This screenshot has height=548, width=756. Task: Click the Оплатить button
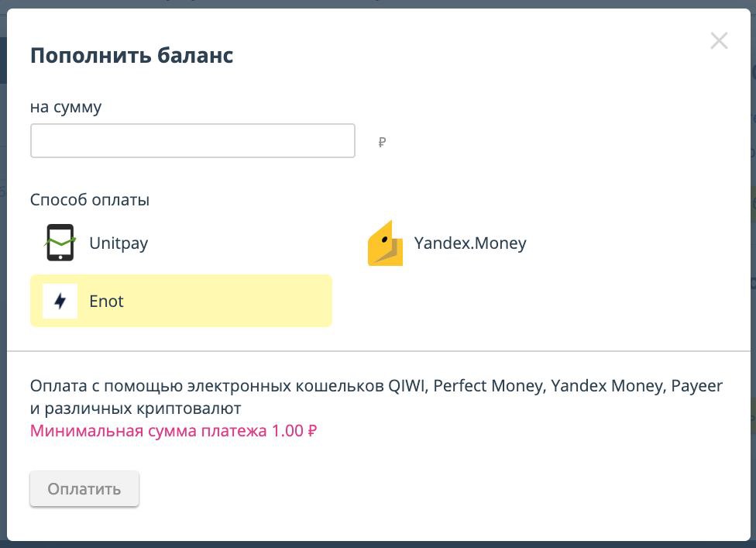click(84, 488)
